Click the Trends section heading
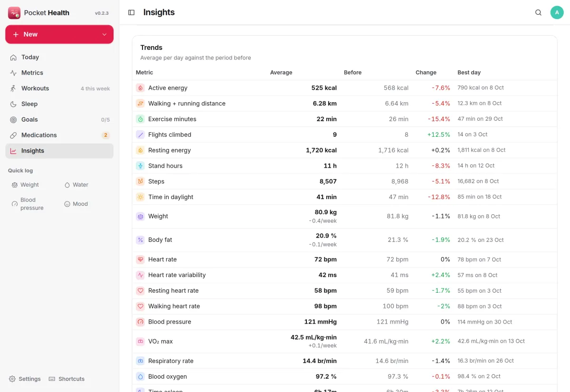The width and height of the screenshot is (570, 392). (x=152, y=48)
